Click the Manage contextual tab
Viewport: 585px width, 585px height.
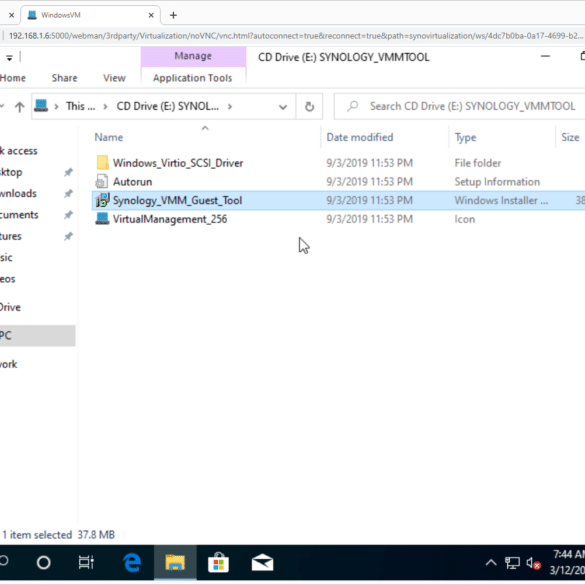pyautogui.click(x=193, y=56)
